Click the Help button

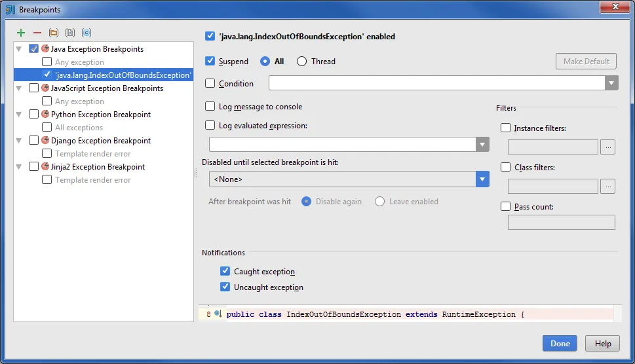pyautogui.click(x=603, y=343)
